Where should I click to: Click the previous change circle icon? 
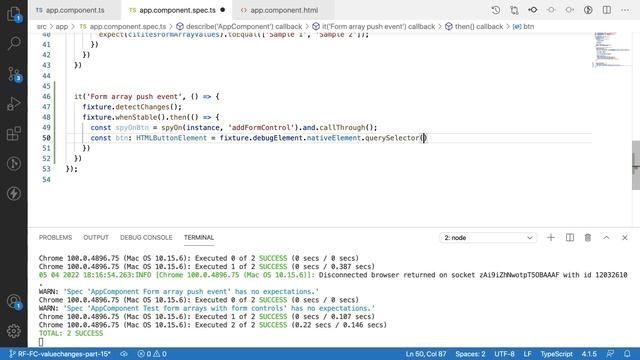(x=551, y=10)
